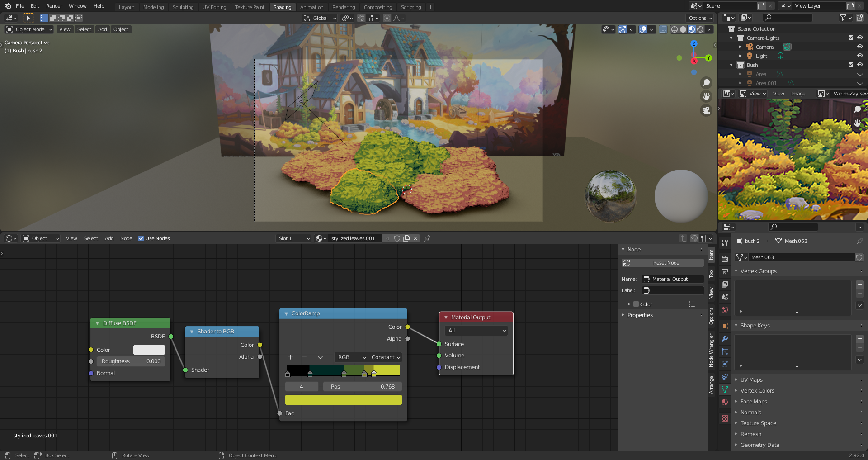Expand the Properties panel in node sidebar
The height and width of the screenshot is (460, 868).
click(640, 315)
